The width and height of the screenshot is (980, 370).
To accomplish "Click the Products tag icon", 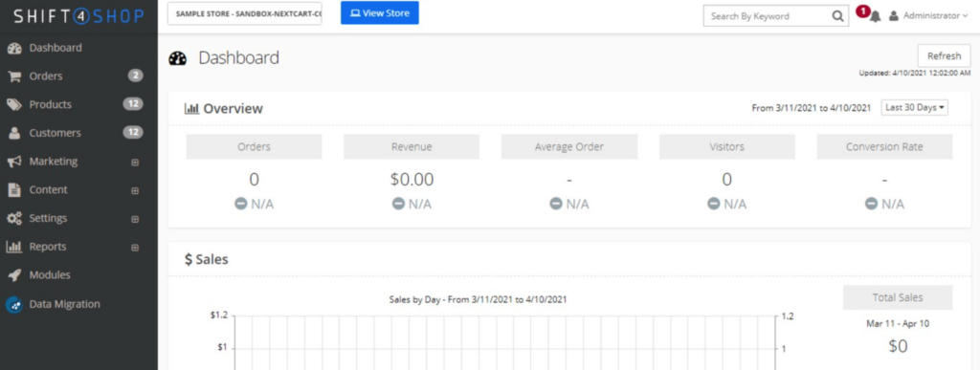I will click(x=14, y=105).
